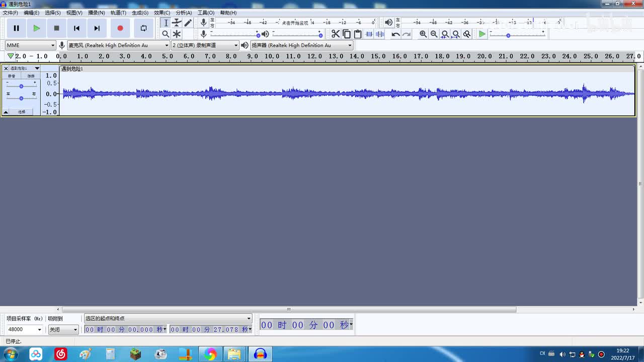This screenshot has height=362, width=644.
Task: Adjust the track left-right pan slider
Action: [21, 98]
